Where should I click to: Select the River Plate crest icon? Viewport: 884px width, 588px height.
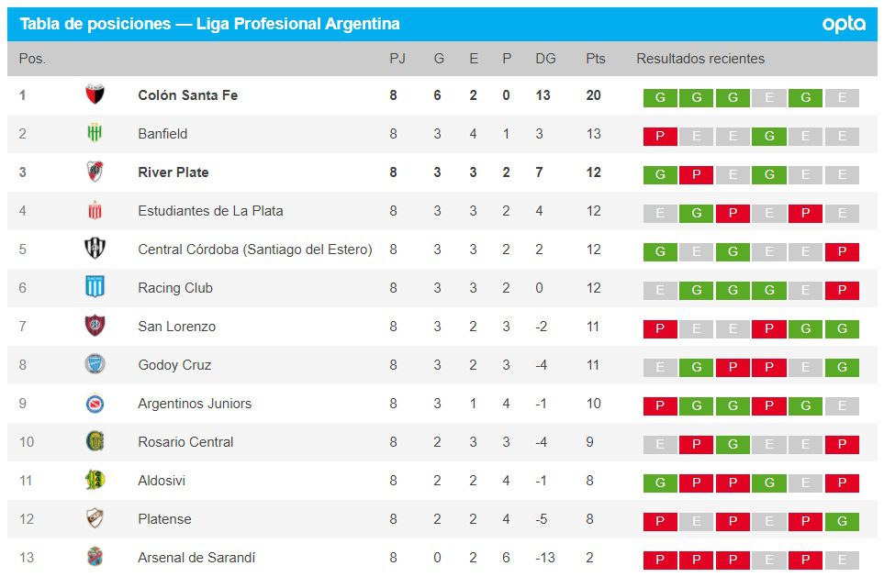coord(95,172)
